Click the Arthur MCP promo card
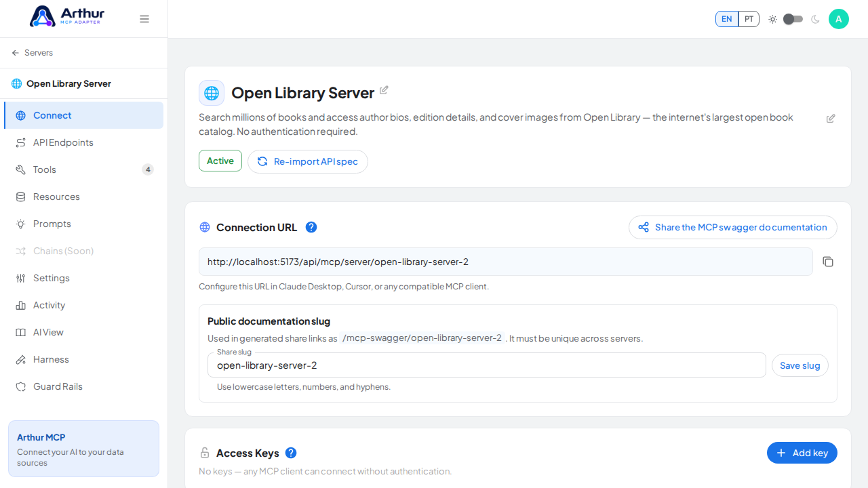This screenshot has width=868, height=488. click(83, 449)
